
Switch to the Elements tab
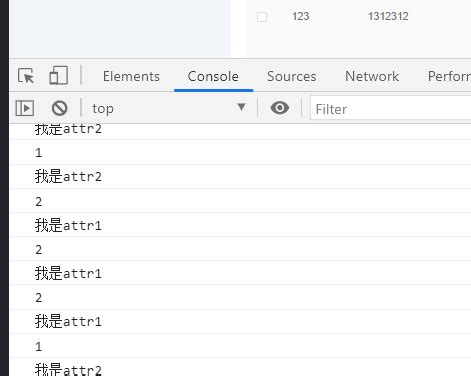131,76
